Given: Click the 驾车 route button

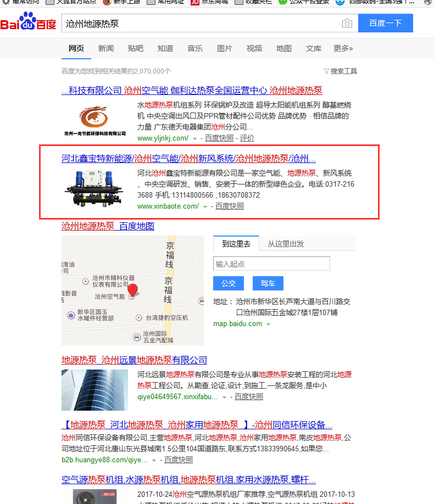Looking at the screenshot, I should [x=268, y=283].
